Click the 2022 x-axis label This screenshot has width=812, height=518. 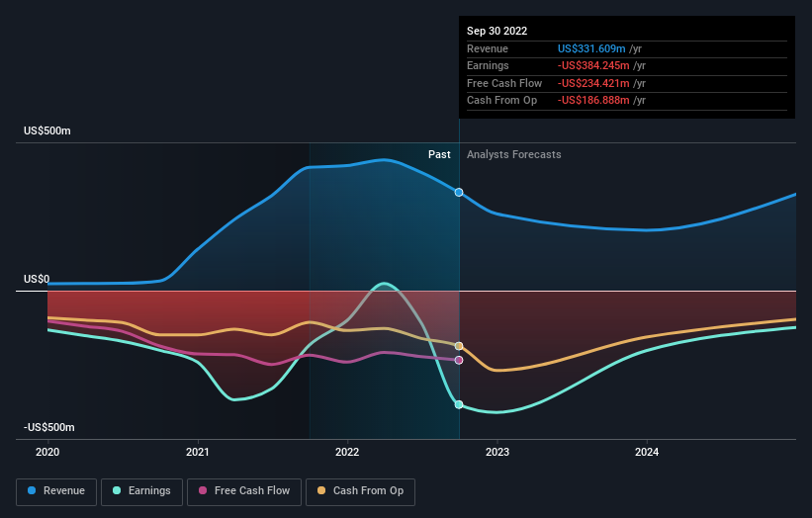coord(347,453)
